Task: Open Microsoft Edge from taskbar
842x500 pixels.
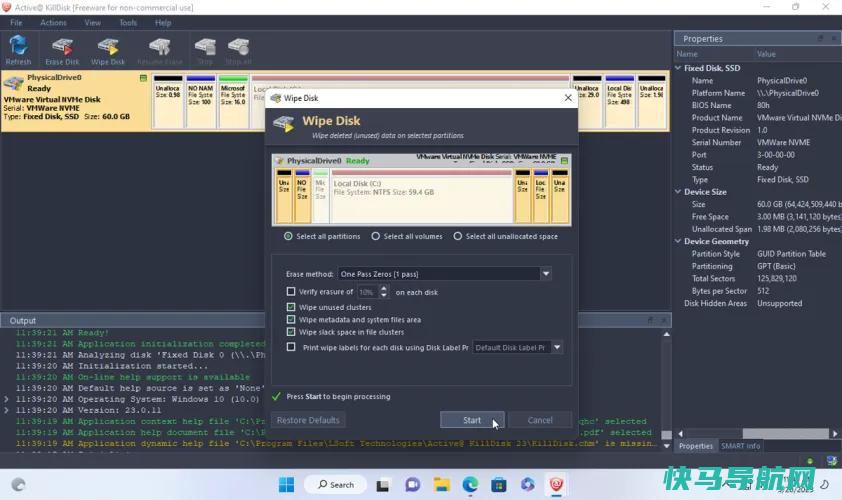Action: [470, 484]
